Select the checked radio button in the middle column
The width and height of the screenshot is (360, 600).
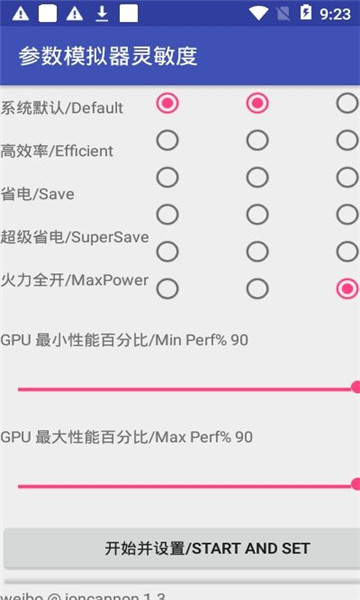257,103
